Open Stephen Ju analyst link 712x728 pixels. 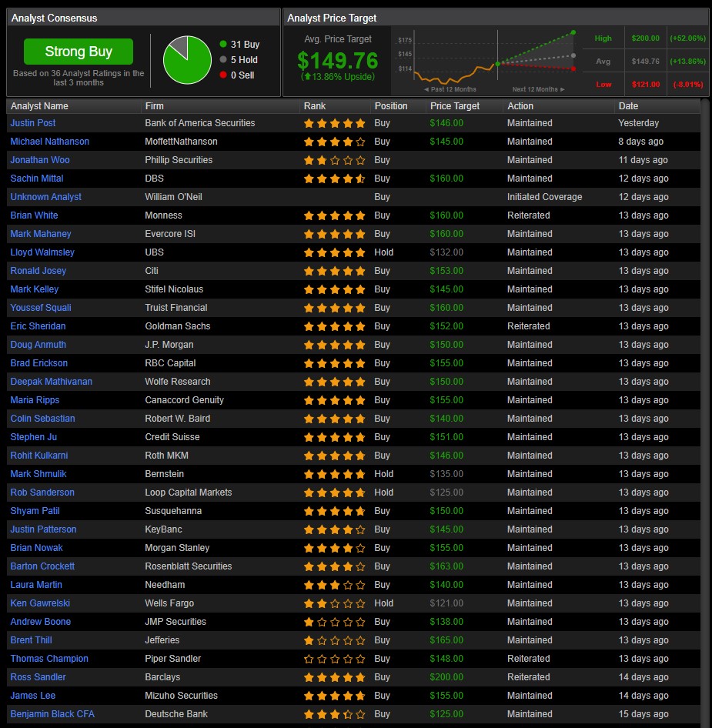pyautogui.click(x=33, y=437)
